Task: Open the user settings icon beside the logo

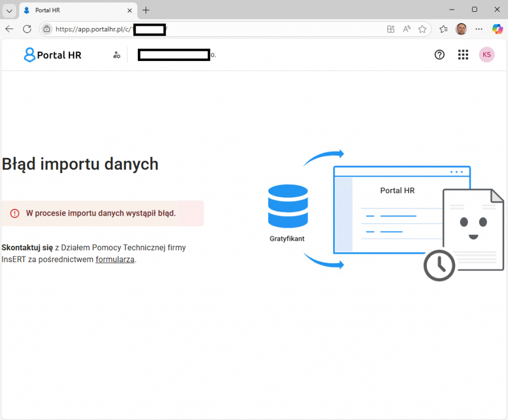Action: (x=116, y=55)
